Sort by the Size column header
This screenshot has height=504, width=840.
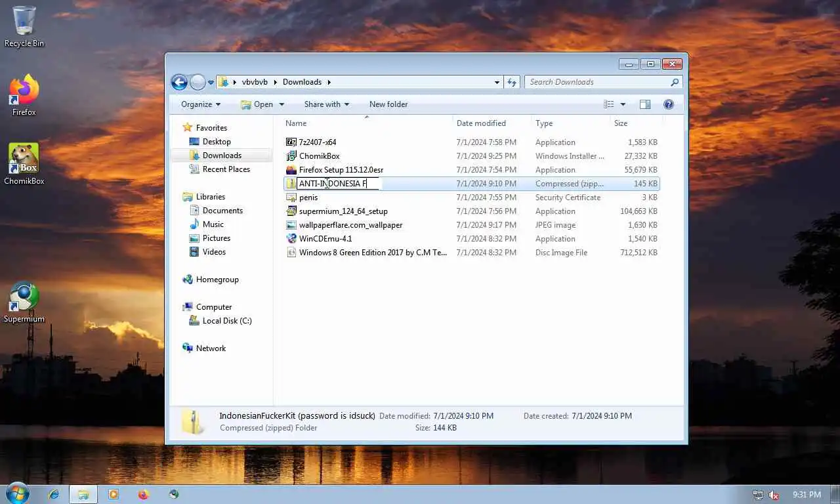(x=636, y=123)
